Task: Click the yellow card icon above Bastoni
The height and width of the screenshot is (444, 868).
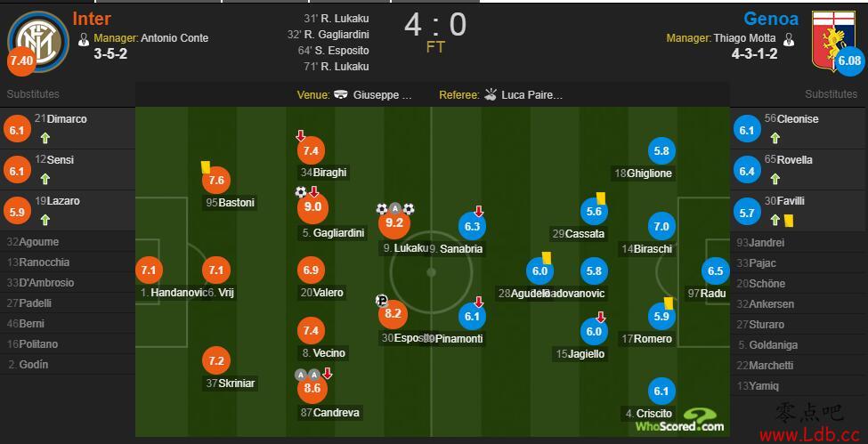Action: click(x=206, y=166)
